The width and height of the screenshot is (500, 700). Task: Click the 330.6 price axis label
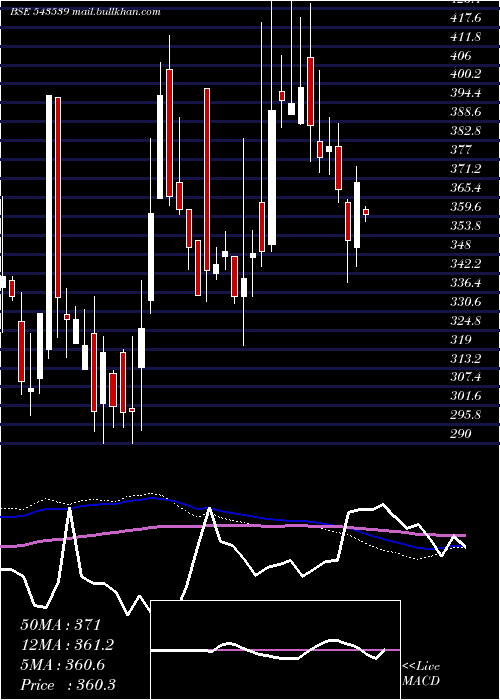(466, 302)
